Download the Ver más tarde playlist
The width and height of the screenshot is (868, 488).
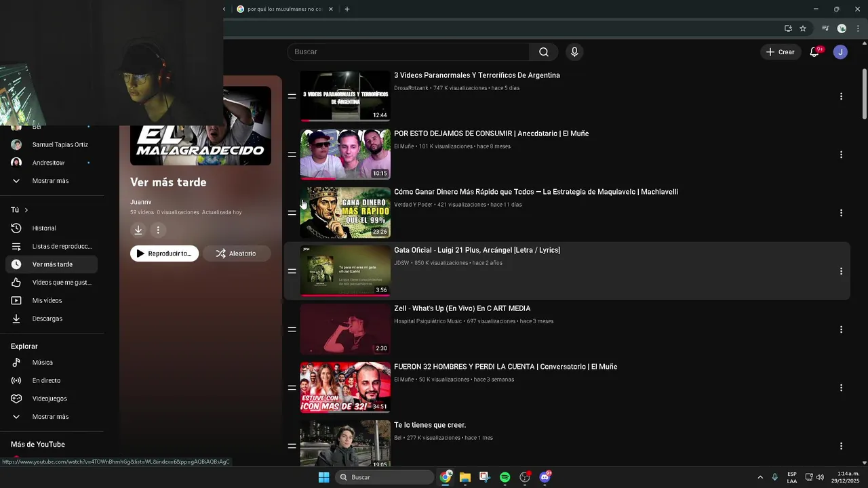[138, 230]
